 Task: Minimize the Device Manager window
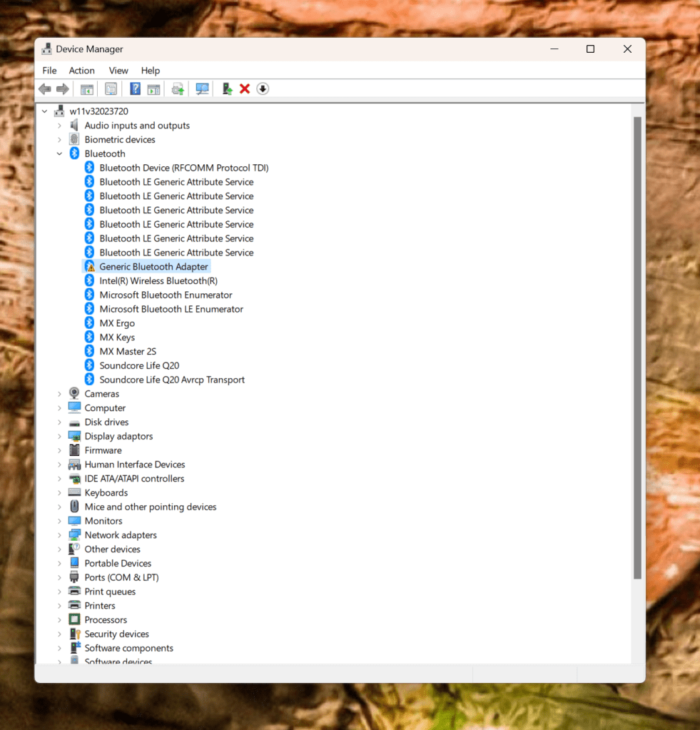(x=554, y=49)
